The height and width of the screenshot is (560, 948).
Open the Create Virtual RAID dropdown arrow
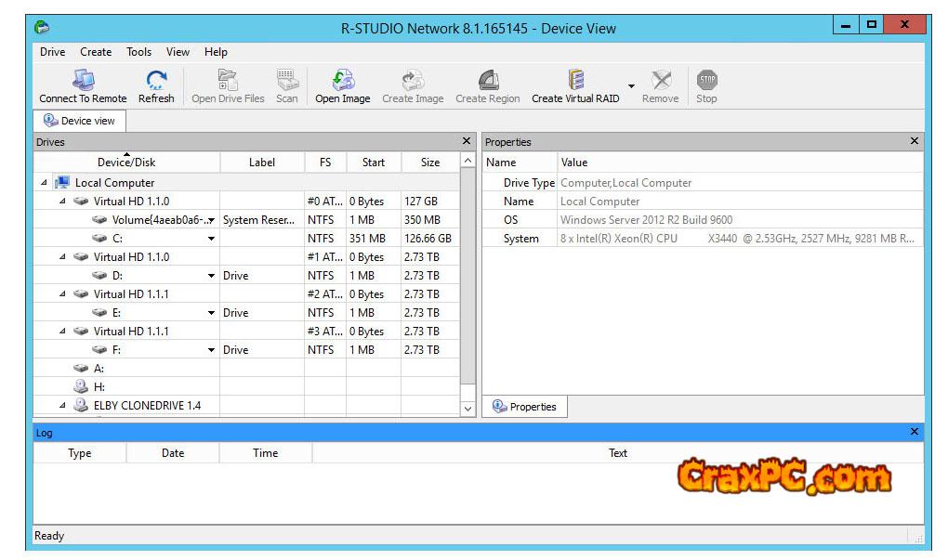pyautogui.click(x=631, y=86)
